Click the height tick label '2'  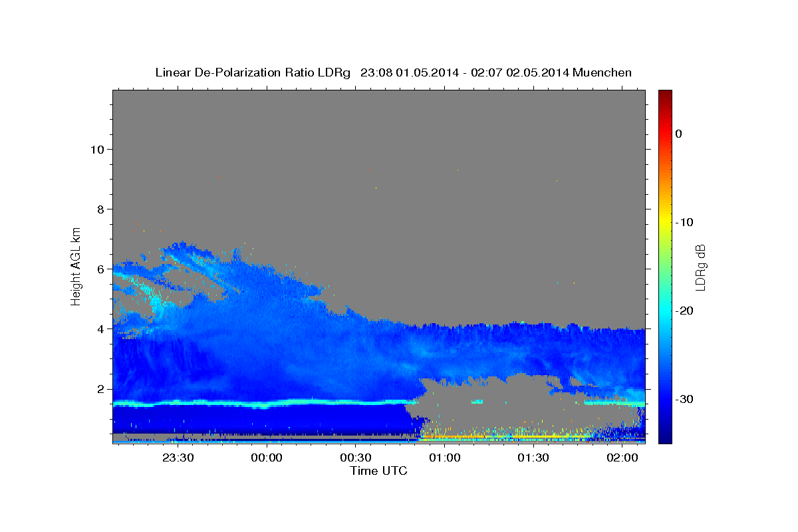100,389
